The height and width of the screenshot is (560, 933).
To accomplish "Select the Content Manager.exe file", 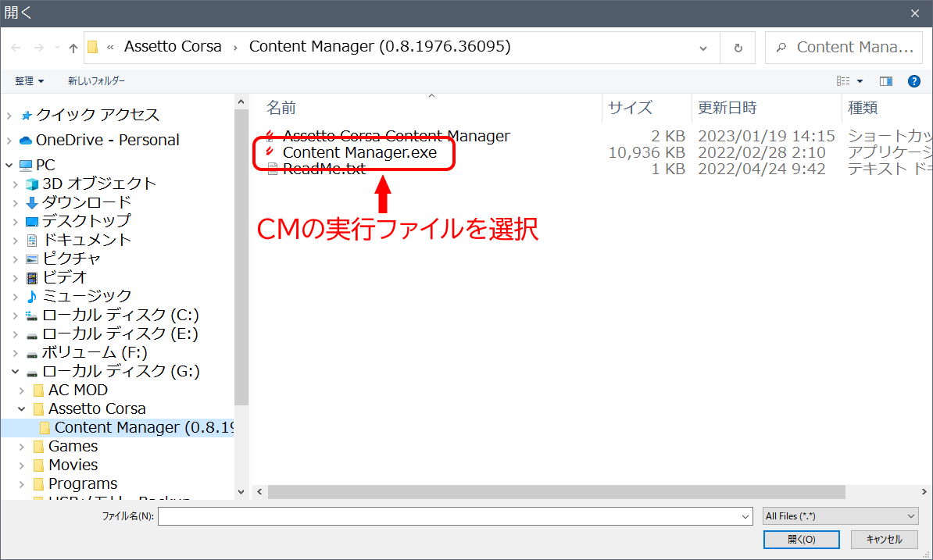I will coord(359,153).
